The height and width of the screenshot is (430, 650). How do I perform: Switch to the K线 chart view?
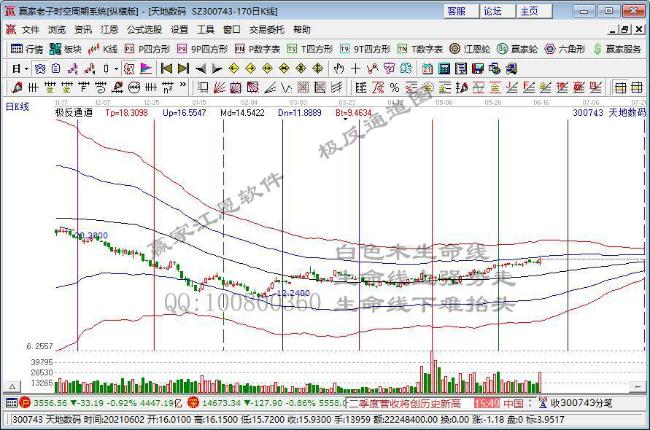103,49
